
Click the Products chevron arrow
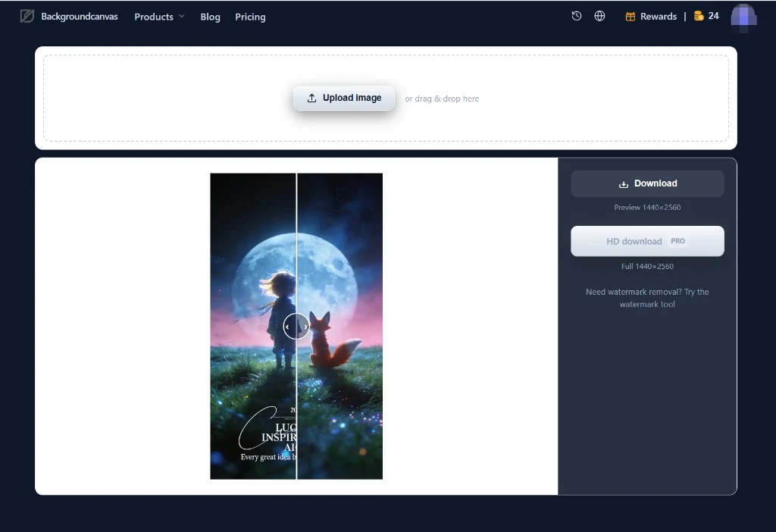coord(182,17)
